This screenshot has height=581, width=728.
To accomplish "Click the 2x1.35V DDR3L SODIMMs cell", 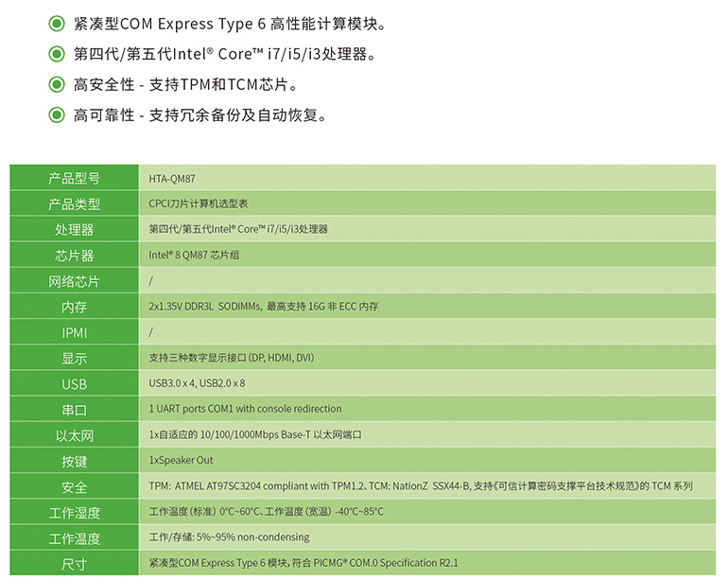I will pos(427,307).
